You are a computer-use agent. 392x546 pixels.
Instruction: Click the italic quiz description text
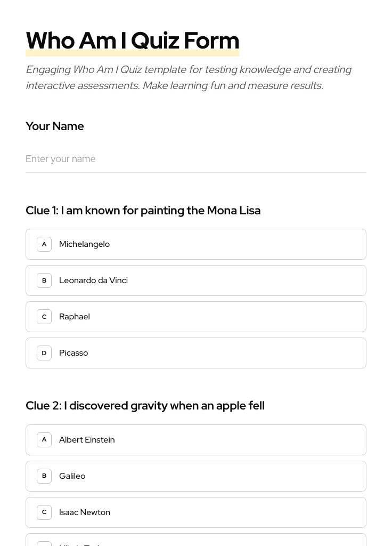point(188,78)
